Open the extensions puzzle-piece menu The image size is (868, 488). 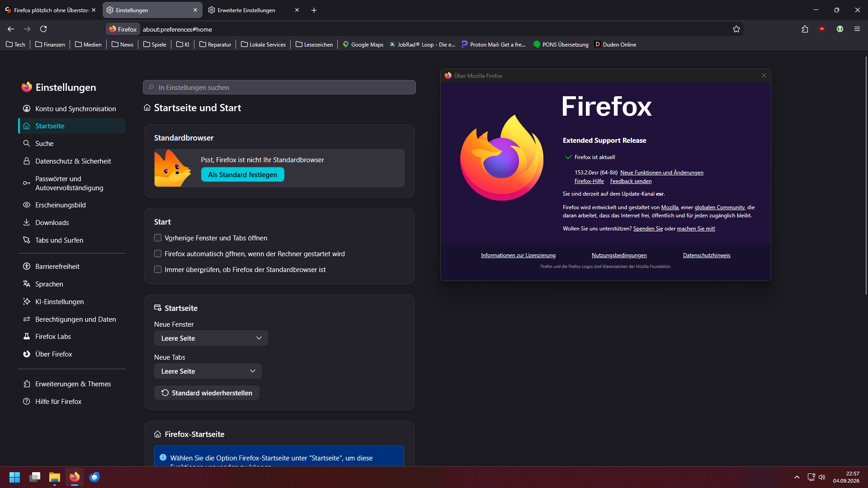tap(805, 29)
